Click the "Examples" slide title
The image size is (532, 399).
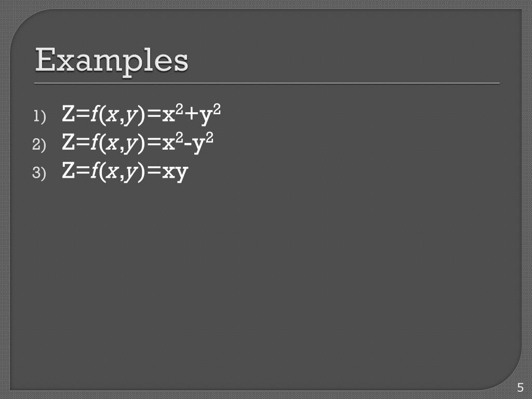[111, 60]
